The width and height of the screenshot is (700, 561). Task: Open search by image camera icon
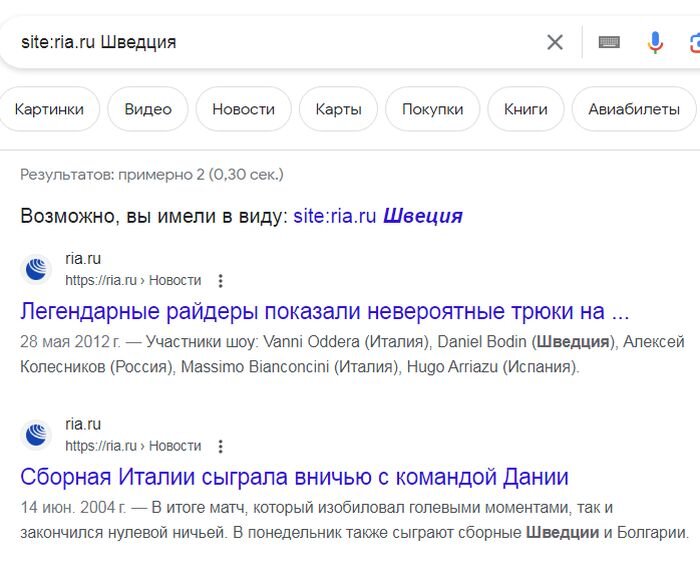695,43
